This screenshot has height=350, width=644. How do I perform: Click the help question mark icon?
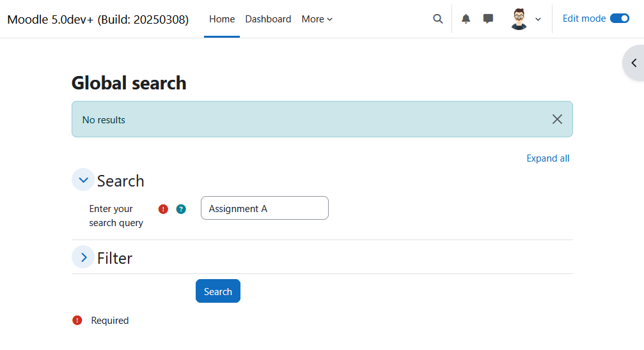(181, 209)
